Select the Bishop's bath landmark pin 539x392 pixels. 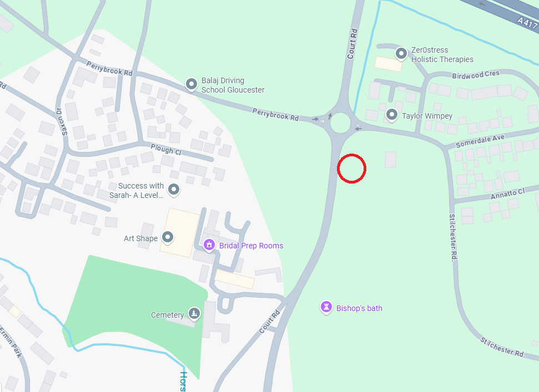tap(326, 307)
